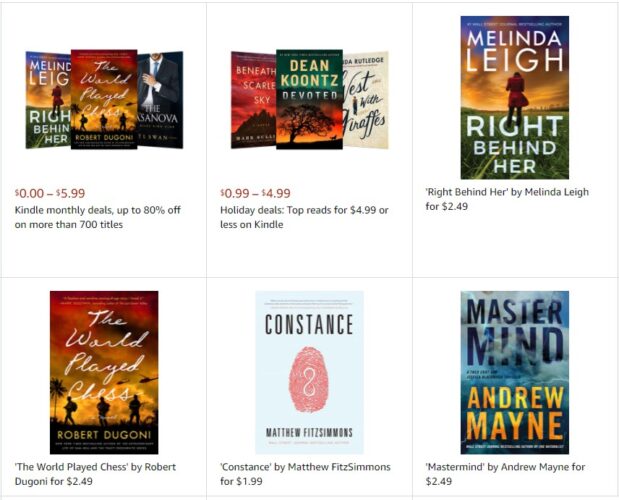This screenshot has width=619, height=500.
Task: Click the $0.00 – $5.99 price range
Action: click(x=50, y=193)
